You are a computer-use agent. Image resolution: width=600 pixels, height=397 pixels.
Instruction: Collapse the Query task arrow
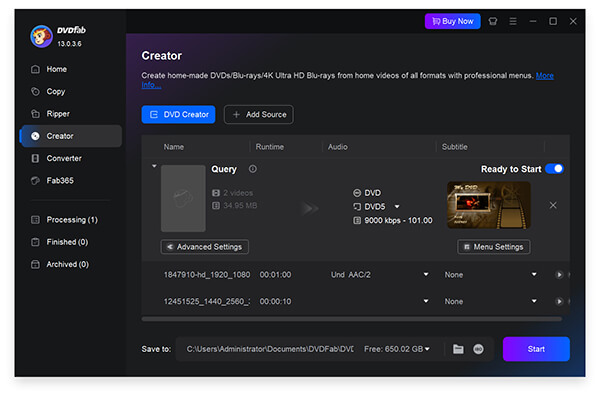[x=154, y=166]
